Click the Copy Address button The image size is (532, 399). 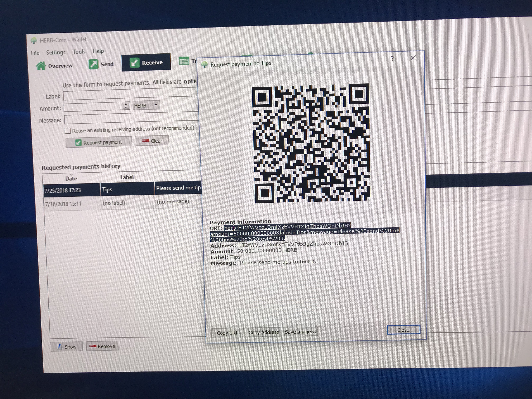(264, 332)
